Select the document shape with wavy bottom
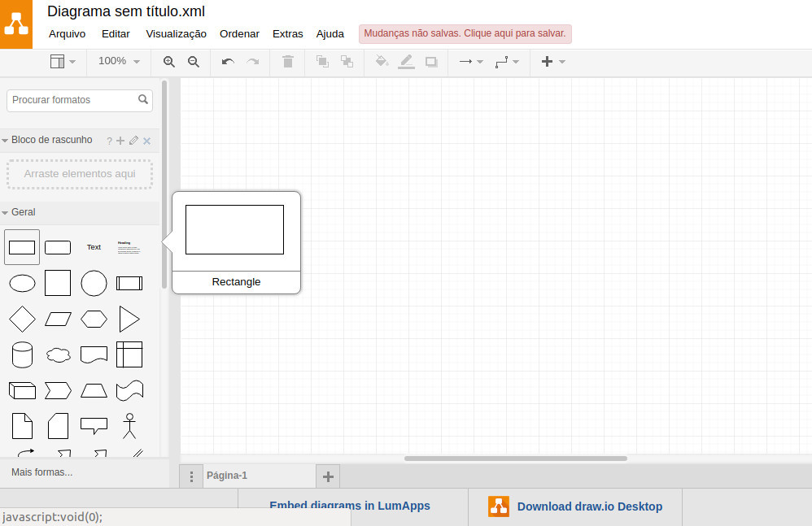Screen dimensions: 812x526 pyautogui.click(x=94, y=354)
